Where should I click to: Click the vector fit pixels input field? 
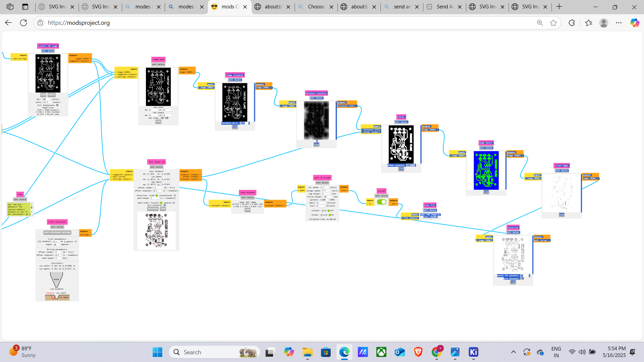[525, 276]
